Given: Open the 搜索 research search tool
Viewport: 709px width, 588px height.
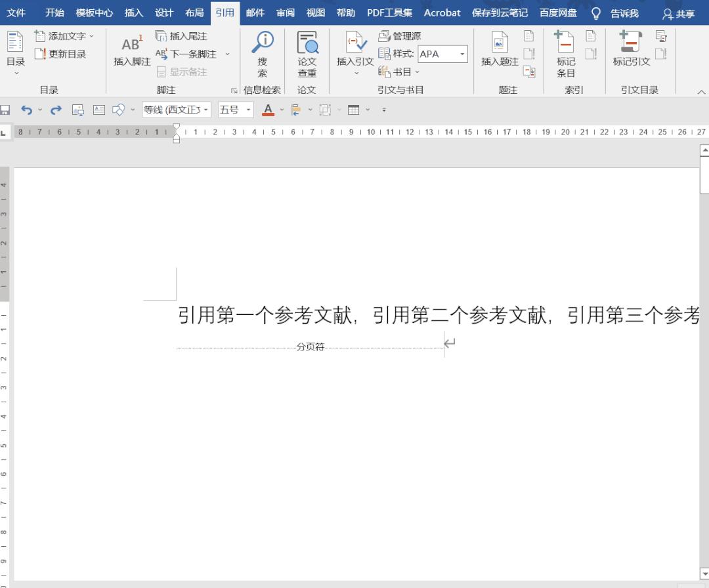Looking at the screenshot, I should 262,54.
